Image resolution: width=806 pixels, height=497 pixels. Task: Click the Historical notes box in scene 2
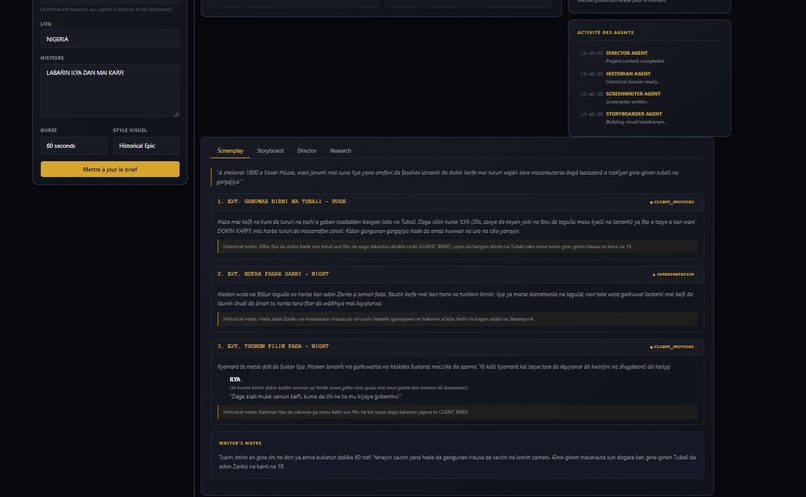[457, 319]
